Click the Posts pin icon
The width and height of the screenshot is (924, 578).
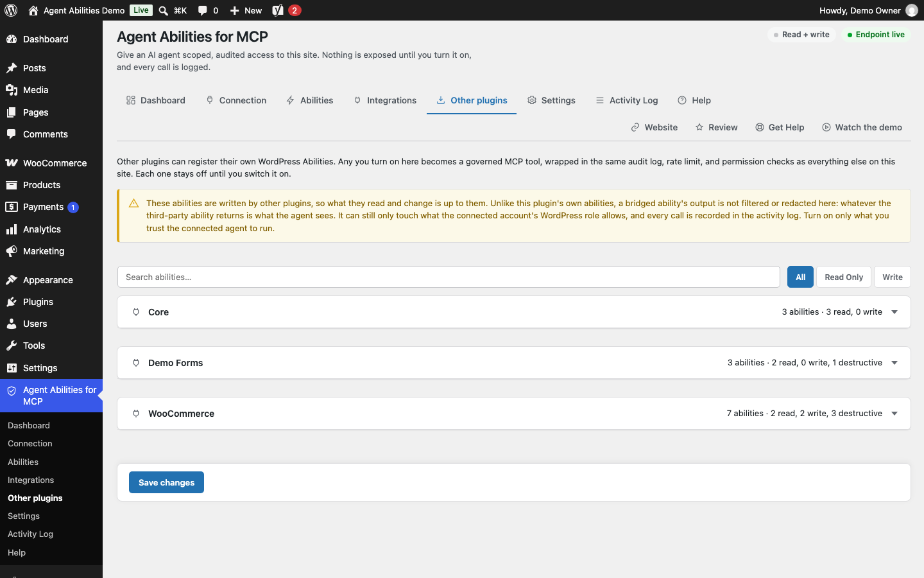pos(12,68)
